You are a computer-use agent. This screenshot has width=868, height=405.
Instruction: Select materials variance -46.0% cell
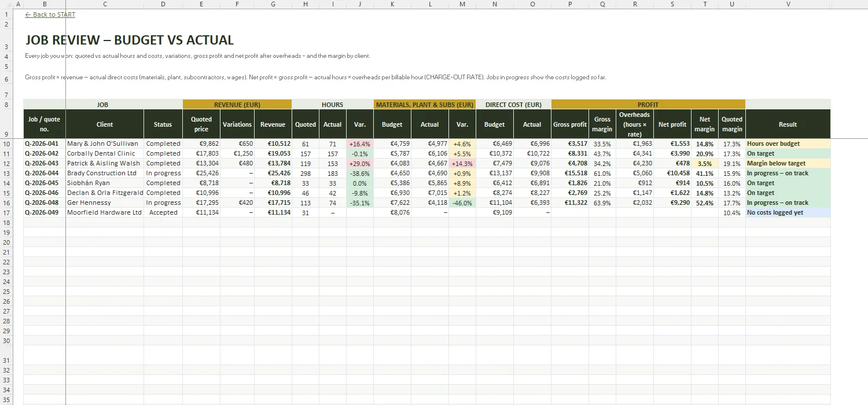(462, 203)
